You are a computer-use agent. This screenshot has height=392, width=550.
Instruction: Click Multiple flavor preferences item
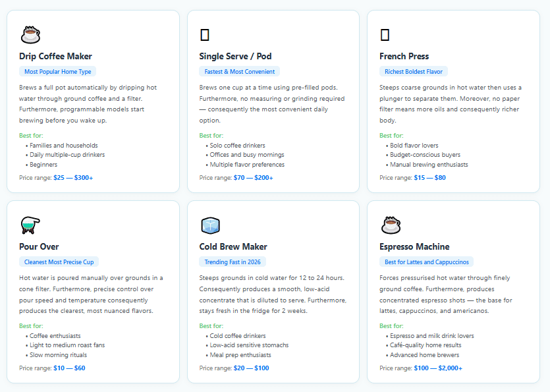coord(247,165)
